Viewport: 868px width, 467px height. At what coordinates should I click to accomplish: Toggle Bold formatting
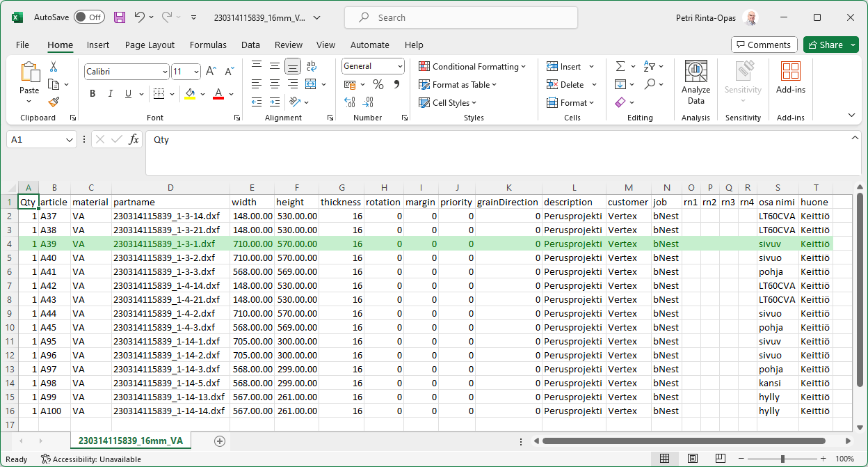click(93, 94)
